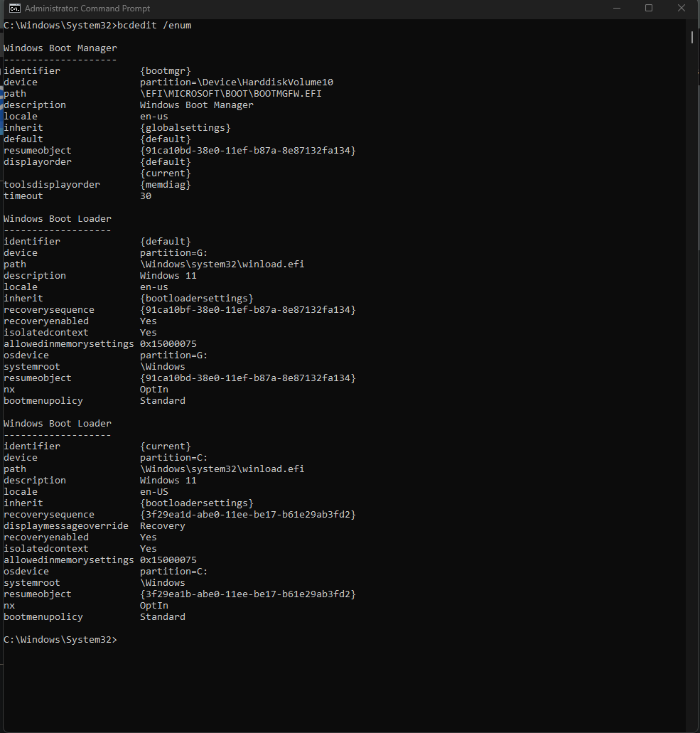Click the '{memdiag}' toolsdisplayorder value

point(166,185)
